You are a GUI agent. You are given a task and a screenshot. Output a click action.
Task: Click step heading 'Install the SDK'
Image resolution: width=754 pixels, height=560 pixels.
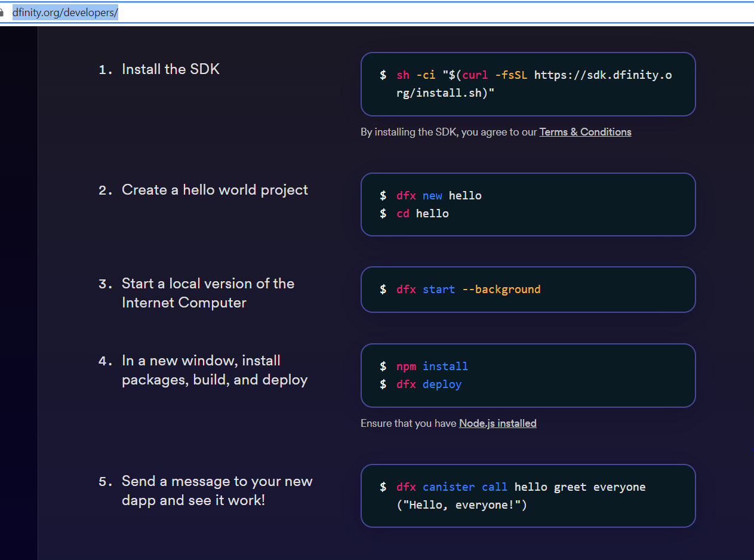[171, 69]
